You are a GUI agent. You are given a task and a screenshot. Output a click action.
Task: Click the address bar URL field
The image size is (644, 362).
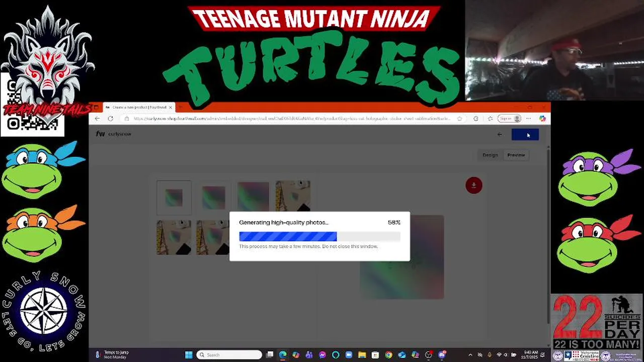pyautogui.click(x=292, y=119)
